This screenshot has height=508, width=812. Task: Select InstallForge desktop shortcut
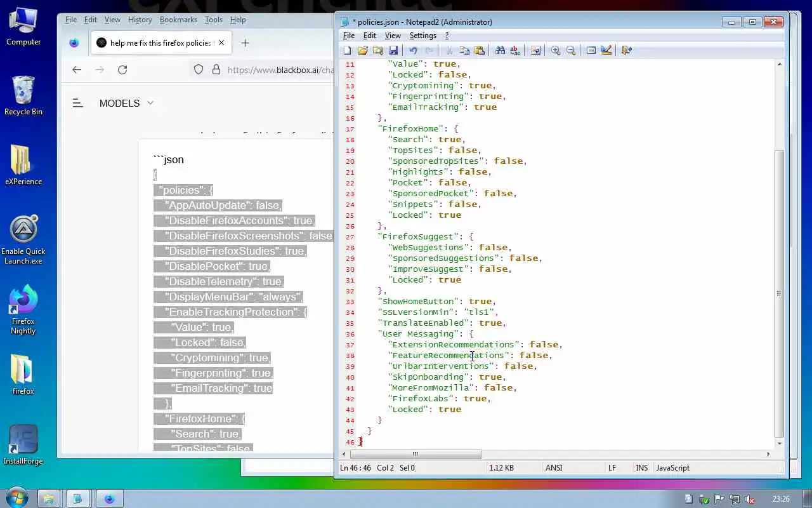[23, 444]
